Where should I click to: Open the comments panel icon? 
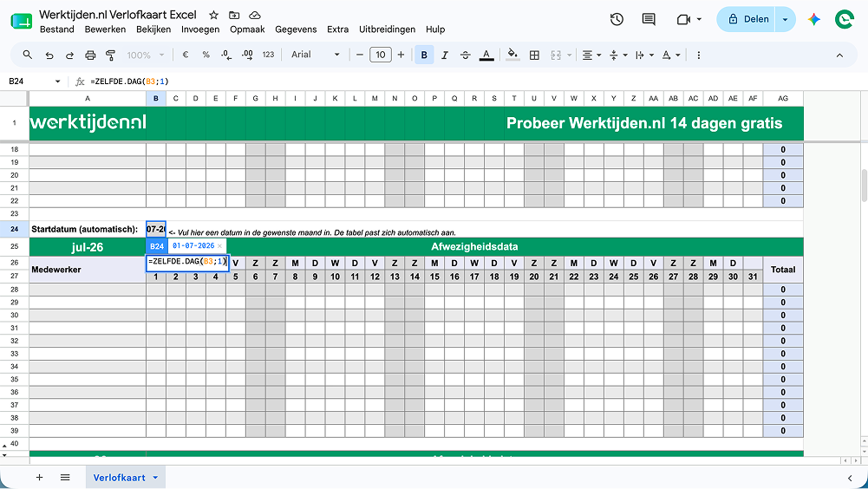(649, 19)
